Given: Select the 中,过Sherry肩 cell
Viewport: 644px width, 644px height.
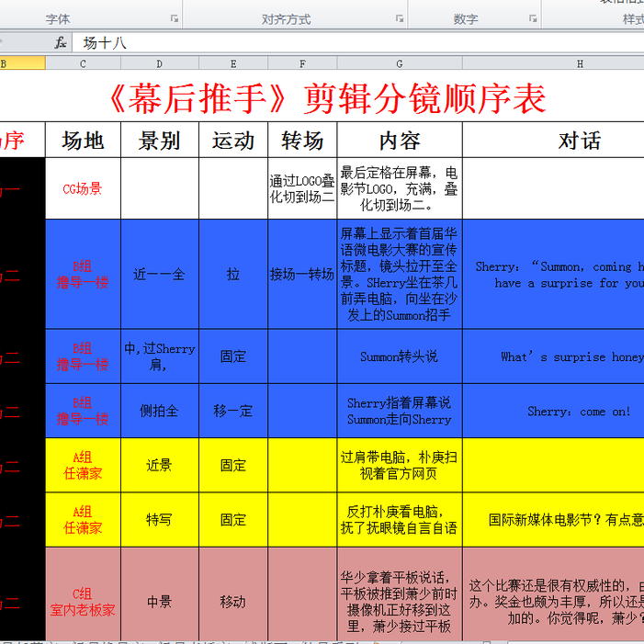Looking at the screenshot, I should click(x=160, y=356).
